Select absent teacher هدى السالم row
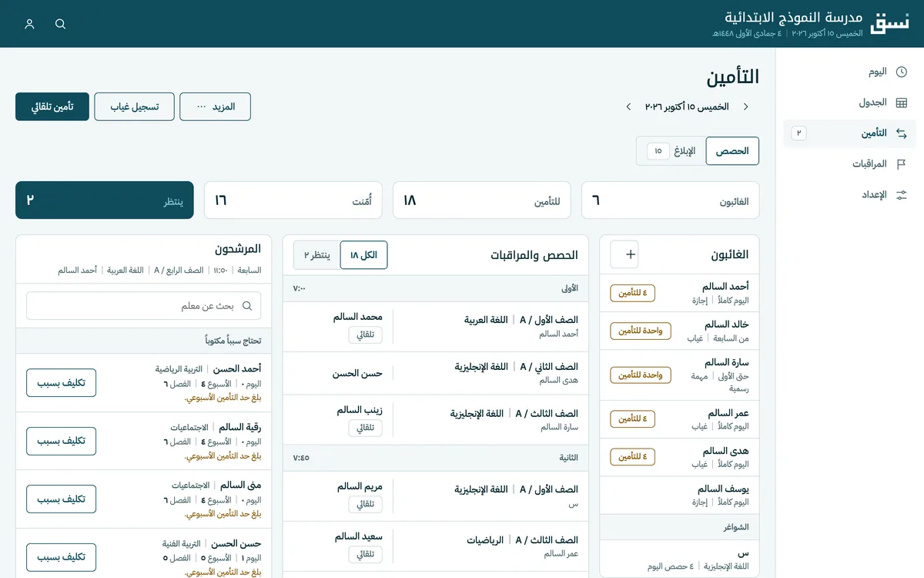Screen dimensions: 924x578 [679, 457]
